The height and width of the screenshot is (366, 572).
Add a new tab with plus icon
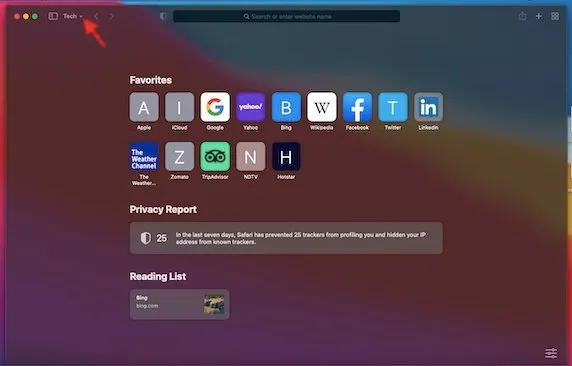(538, 16)
